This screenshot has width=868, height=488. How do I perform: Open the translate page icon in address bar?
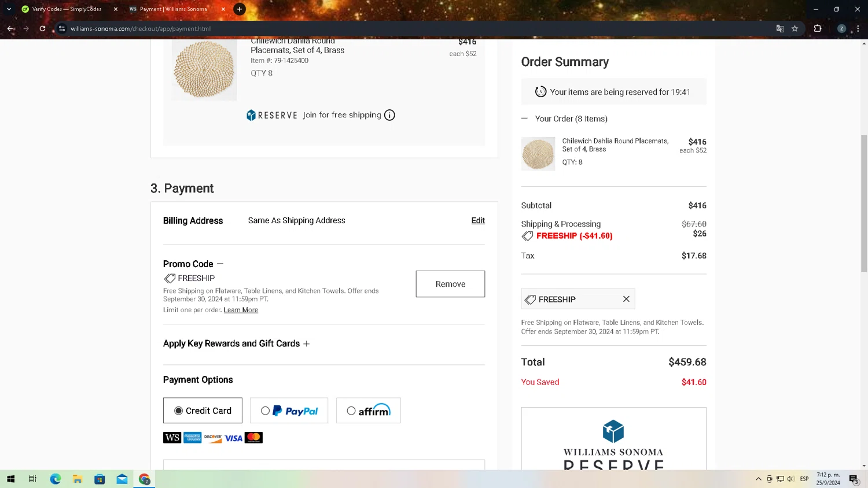pyautogui.click(x=780, y=28)
